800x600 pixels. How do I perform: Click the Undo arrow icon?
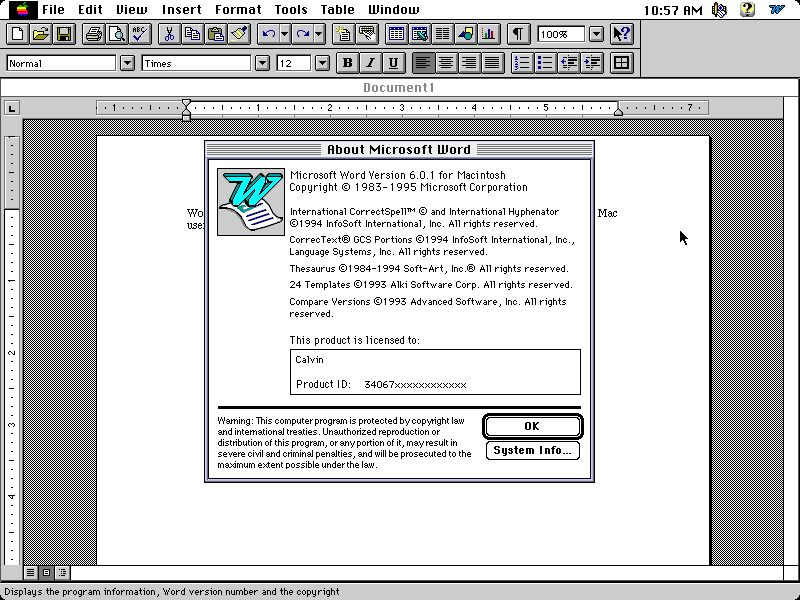point(268,34)
